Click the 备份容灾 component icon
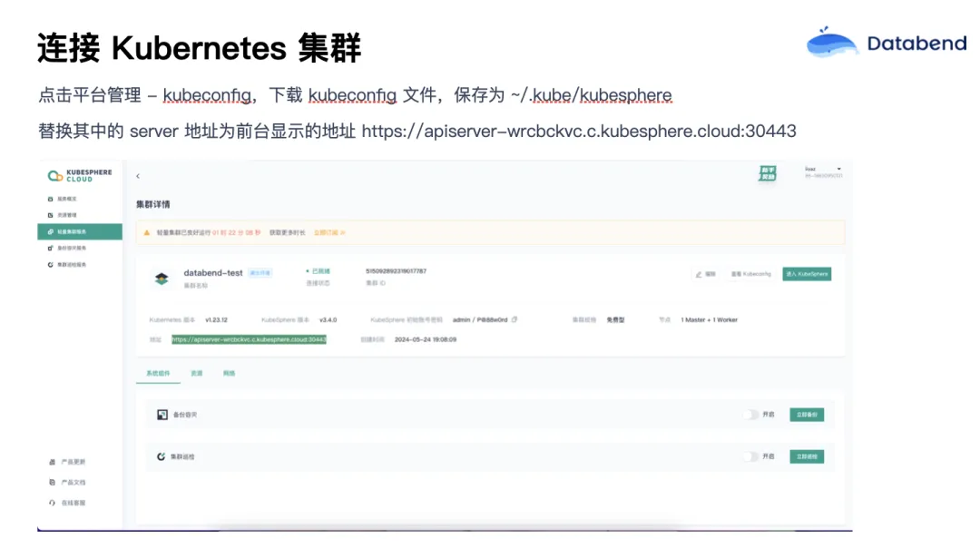980x548 pixels. 162,415
